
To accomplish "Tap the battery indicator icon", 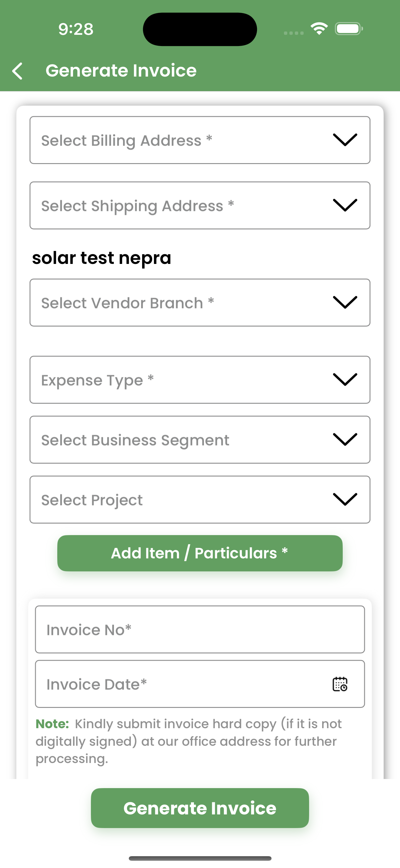I will [x=349, y=29].
